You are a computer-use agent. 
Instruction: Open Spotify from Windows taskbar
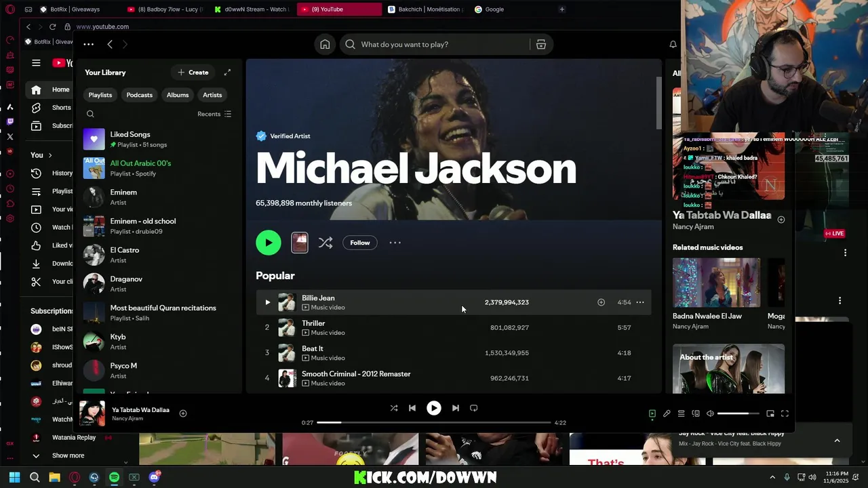114,477
